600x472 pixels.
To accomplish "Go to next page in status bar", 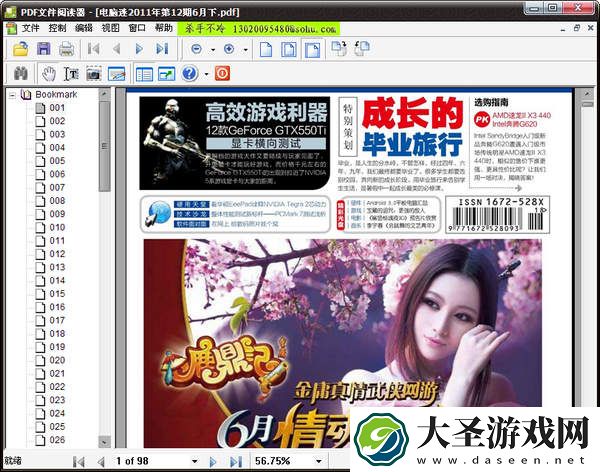I will tap(213, 462).
